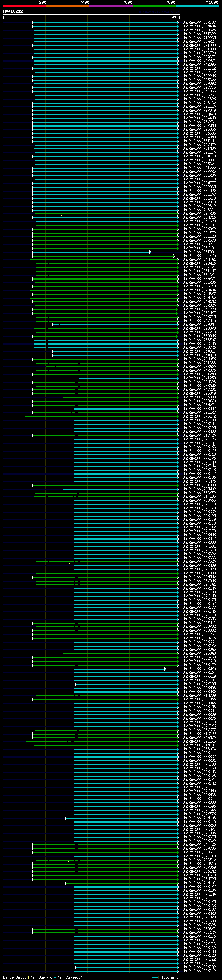Click the orange ~40% identity legend segment
The height and width of the screenshot is (980, 222).
coord(68,6)
